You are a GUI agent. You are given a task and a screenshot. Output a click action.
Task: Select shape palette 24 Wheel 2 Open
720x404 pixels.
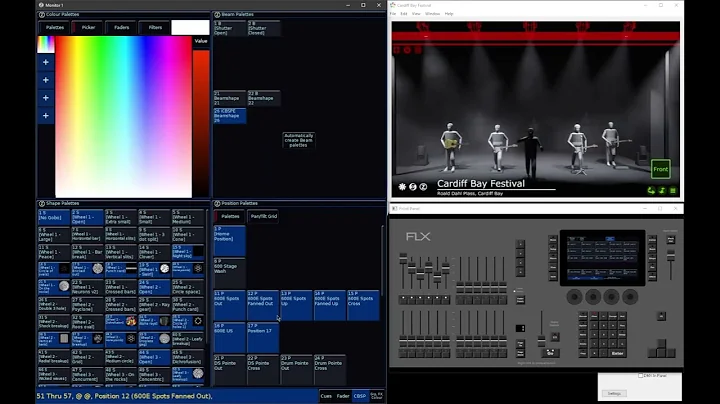[154, 287]
